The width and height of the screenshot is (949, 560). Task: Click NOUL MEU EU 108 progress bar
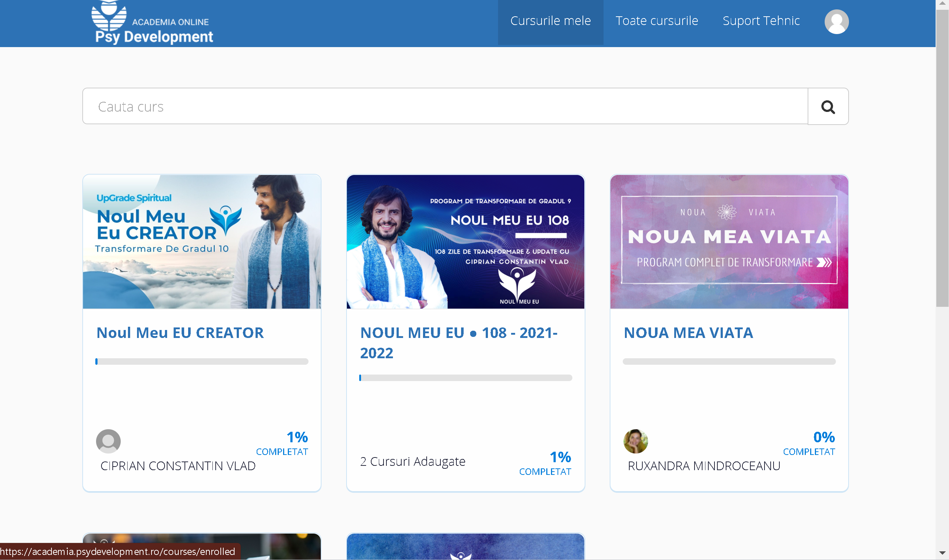pyautogui.click(x=465, y=378)
